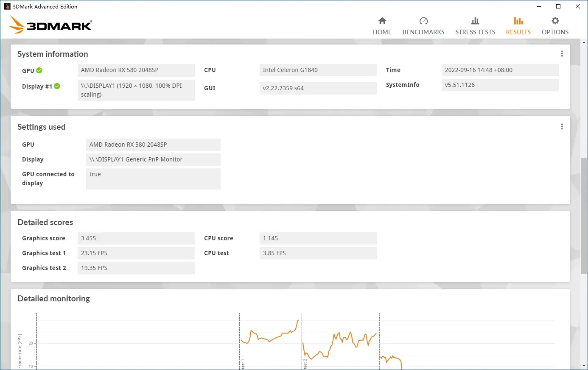Click the scroll down arrow
Viewport: 588px width, 370px height.
click(x=584, y=366)
